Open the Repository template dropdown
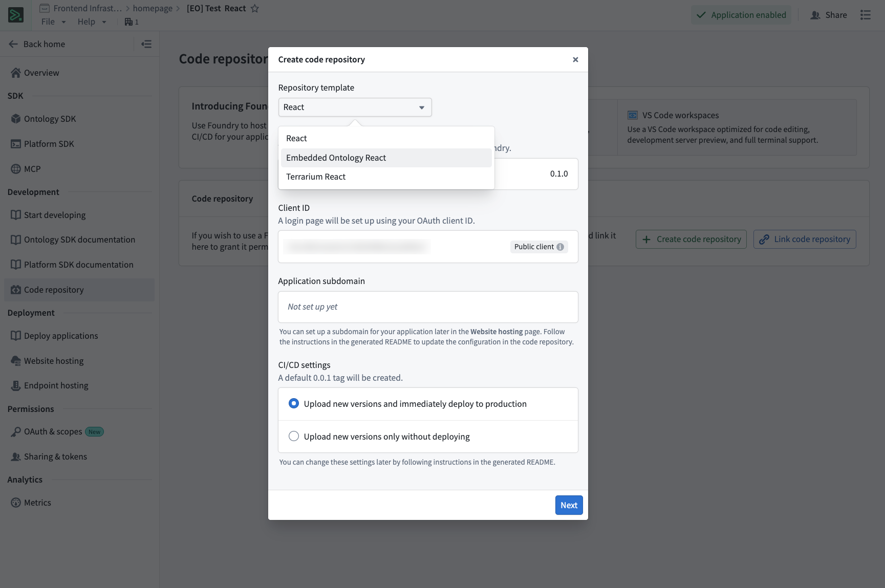The image size is (885, 588). pos(355,107)
